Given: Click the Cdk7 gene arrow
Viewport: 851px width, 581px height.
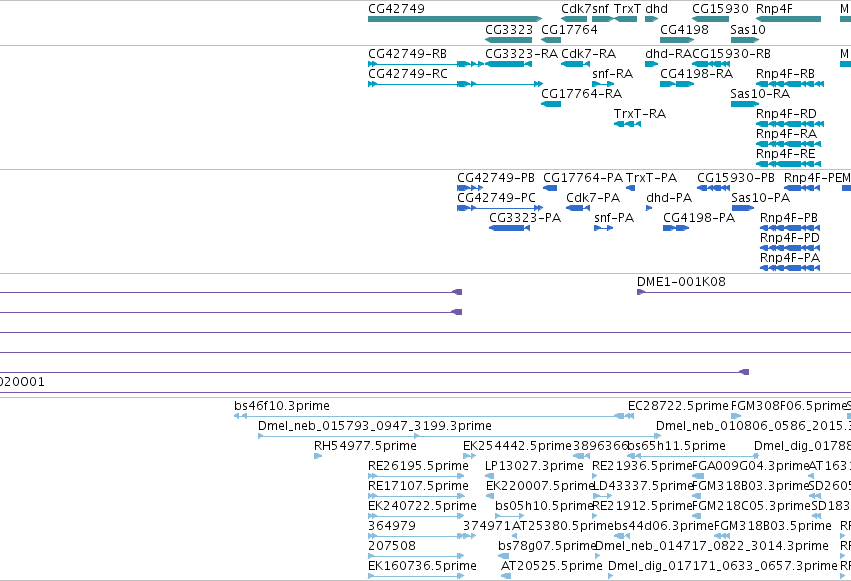Looking at the screenshot, I should coord(574,19).
